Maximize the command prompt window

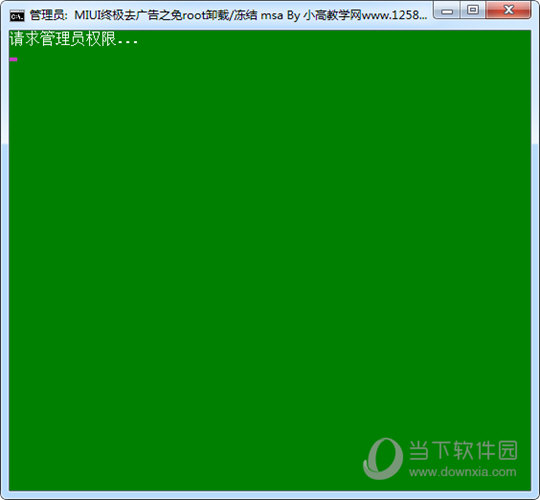472,10
